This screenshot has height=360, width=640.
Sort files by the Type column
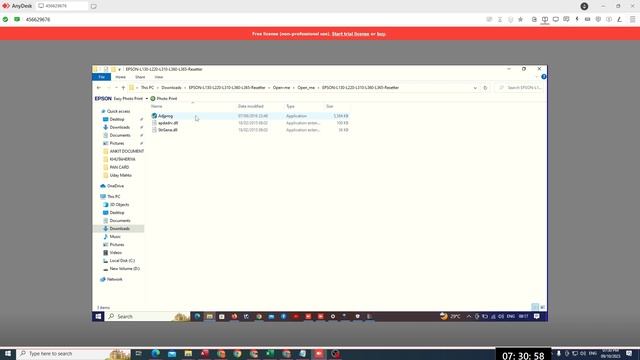[290, 107]
